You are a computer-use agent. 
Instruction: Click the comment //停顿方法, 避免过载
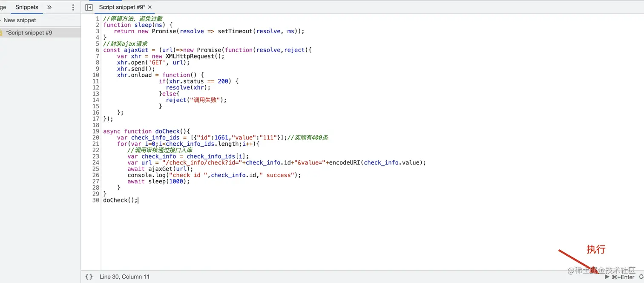click(x=132, y=19)
